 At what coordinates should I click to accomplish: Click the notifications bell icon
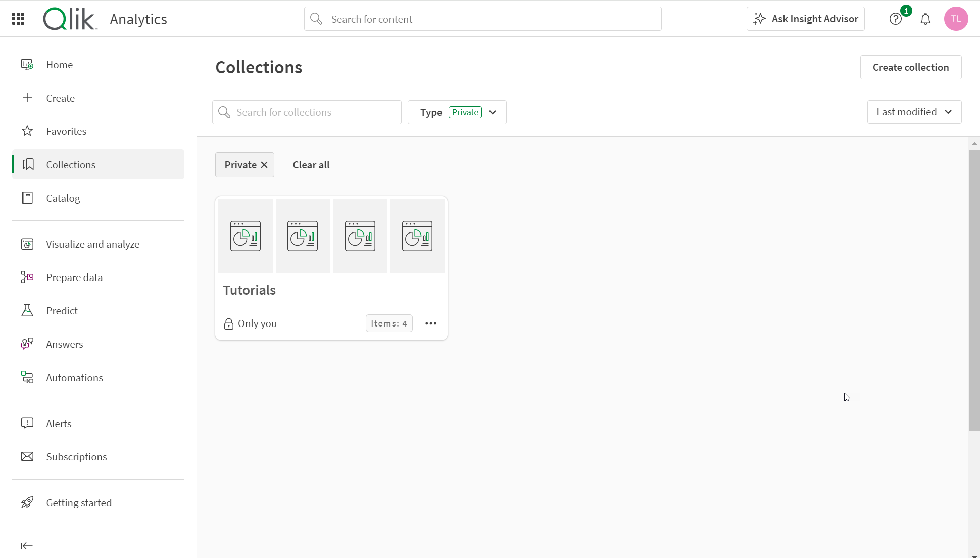point(925,18)
